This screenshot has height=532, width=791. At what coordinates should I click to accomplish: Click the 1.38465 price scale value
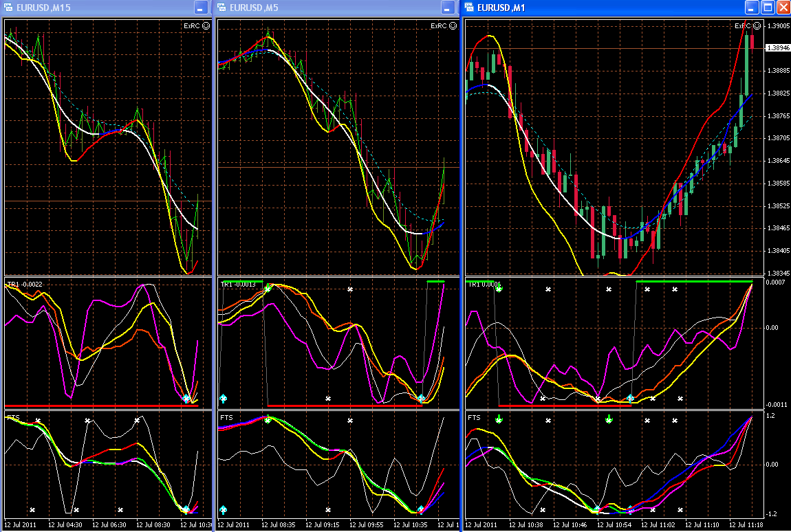pos(779,228)
